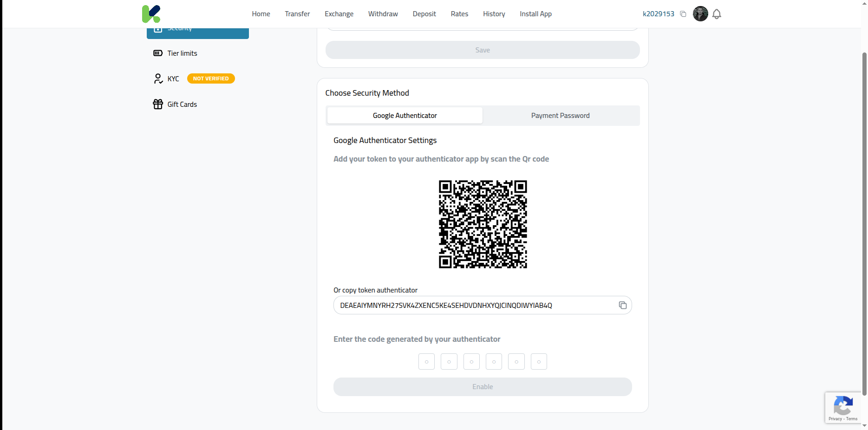Click the profile avatar picture

[700, 13]
